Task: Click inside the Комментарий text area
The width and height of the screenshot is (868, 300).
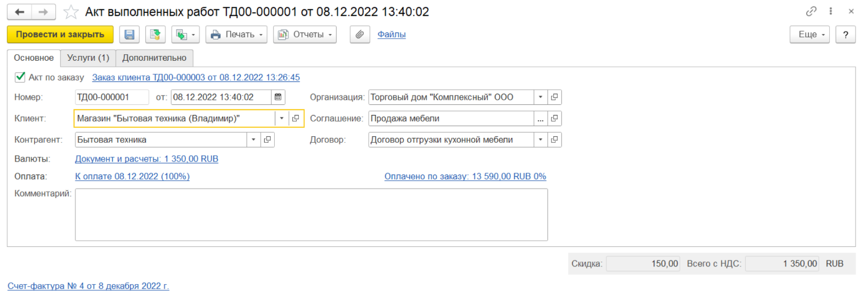Action: point(311,215)
